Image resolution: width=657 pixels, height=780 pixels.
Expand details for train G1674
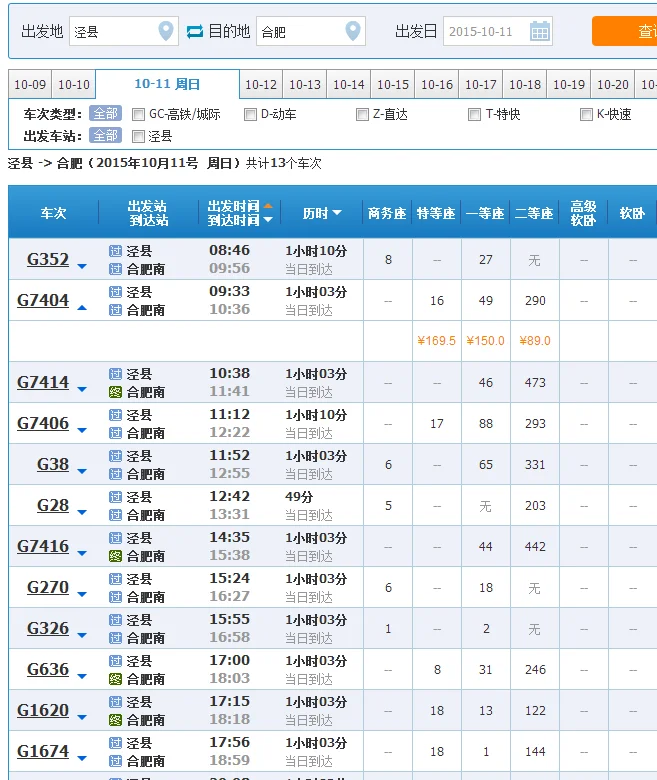coord(82,759)
